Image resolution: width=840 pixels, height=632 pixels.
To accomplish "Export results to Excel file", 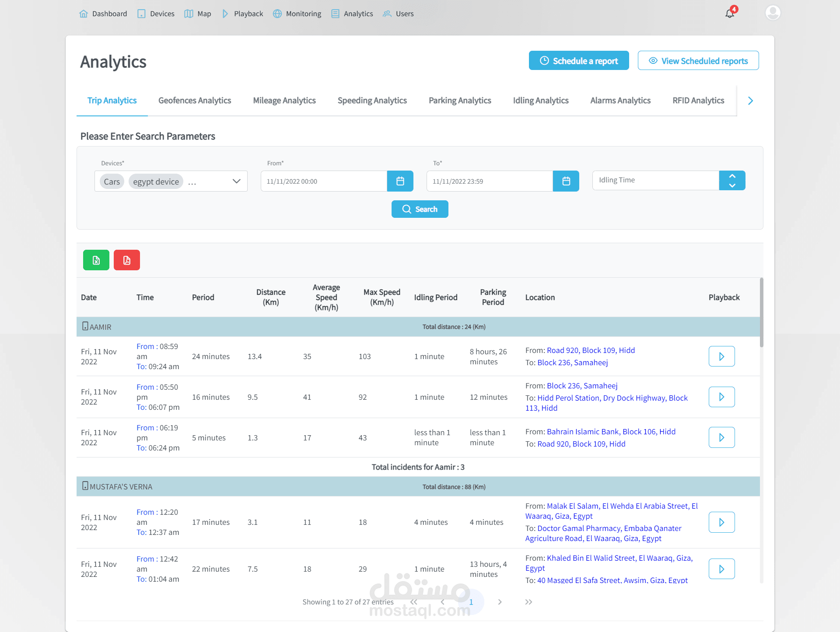I will point(96,260).
